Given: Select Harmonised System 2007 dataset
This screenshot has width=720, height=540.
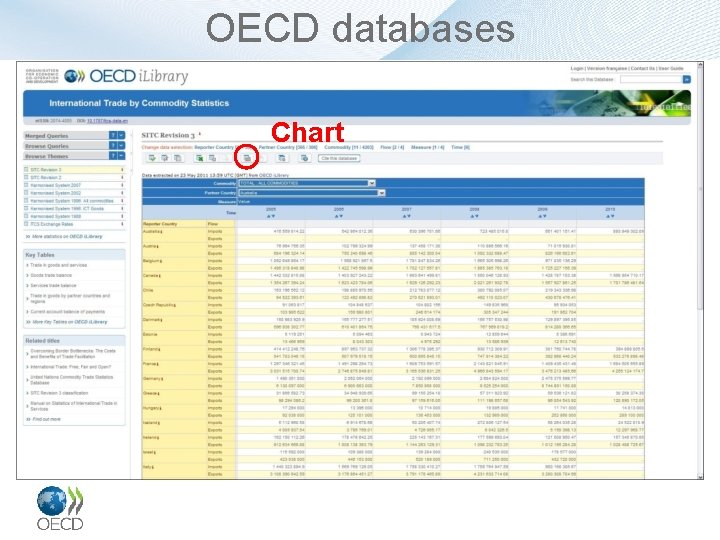Looking at the screenshot, I should point(56,186).
